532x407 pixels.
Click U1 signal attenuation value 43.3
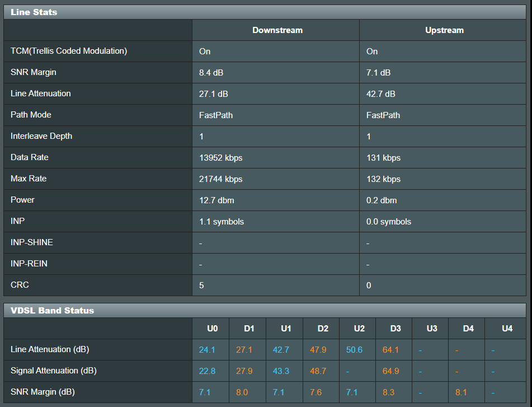281,371
